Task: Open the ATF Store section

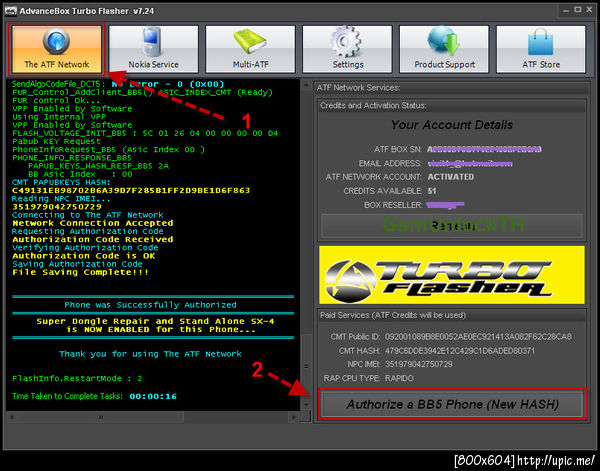Action: click(541, 49)
